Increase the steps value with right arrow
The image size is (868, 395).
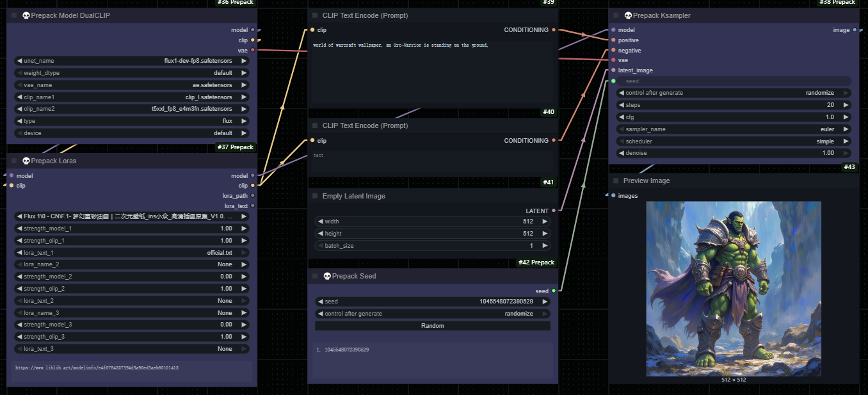click(846, 105)
